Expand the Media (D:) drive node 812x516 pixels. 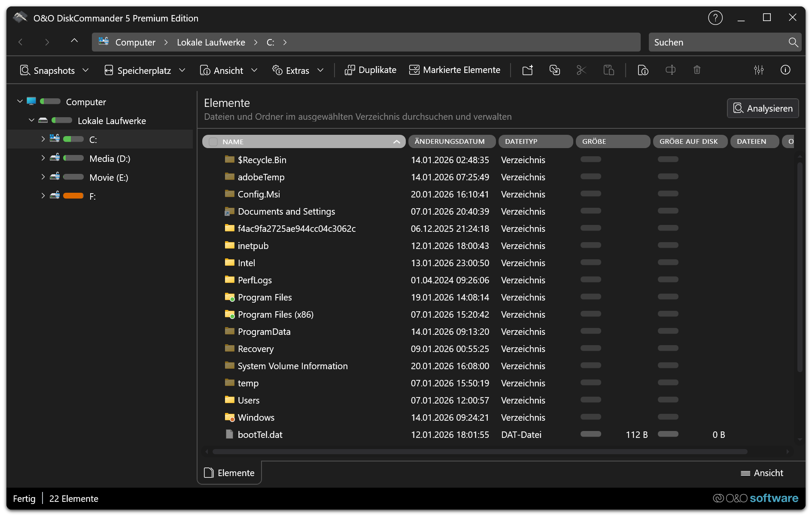(x=43, y=158)
